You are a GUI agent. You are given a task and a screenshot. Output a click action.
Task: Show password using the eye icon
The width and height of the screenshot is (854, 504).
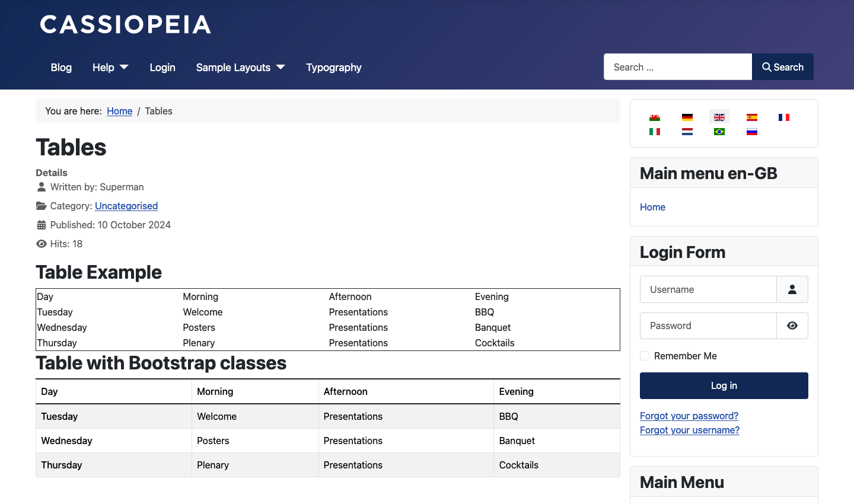pos(792,326)
